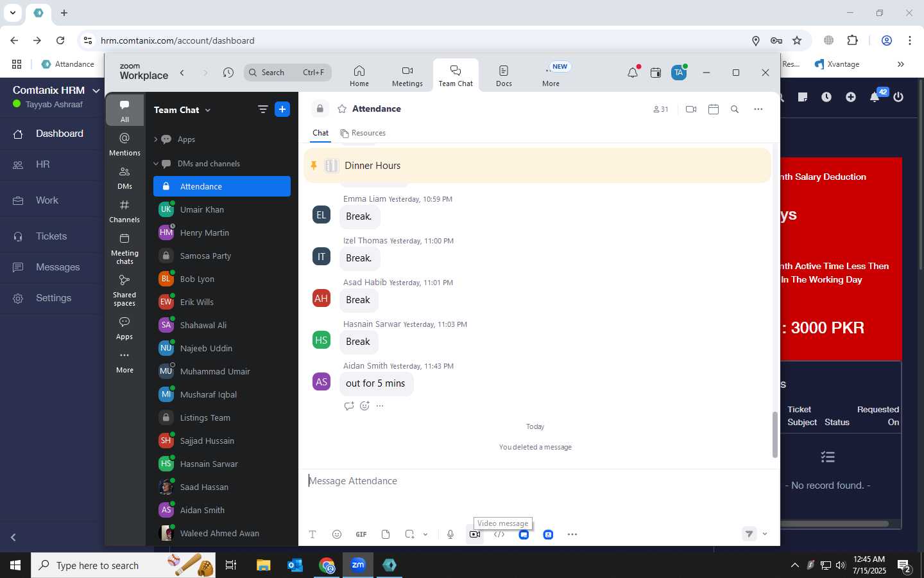This screenshot has width=924, height=578.
Task: Open the Team Chat dropdown header
Action: pos(182,110)
